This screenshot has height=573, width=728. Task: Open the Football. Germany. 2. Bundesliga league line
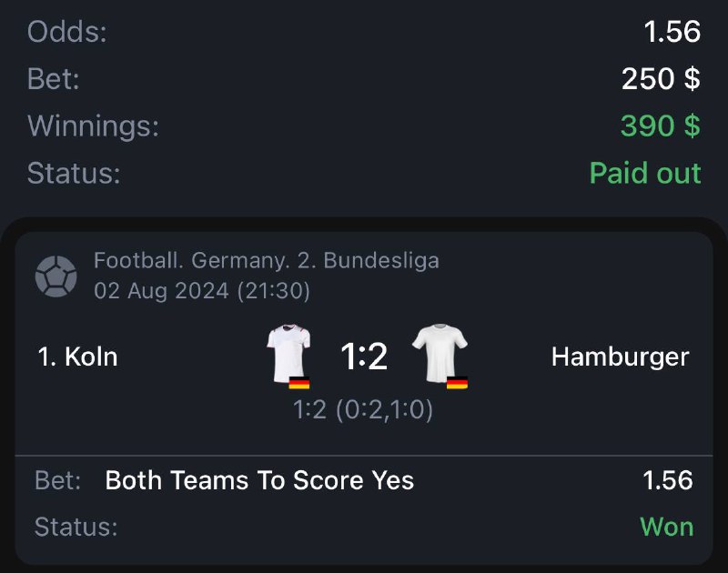pyautogui.click(x=267, y=261)
